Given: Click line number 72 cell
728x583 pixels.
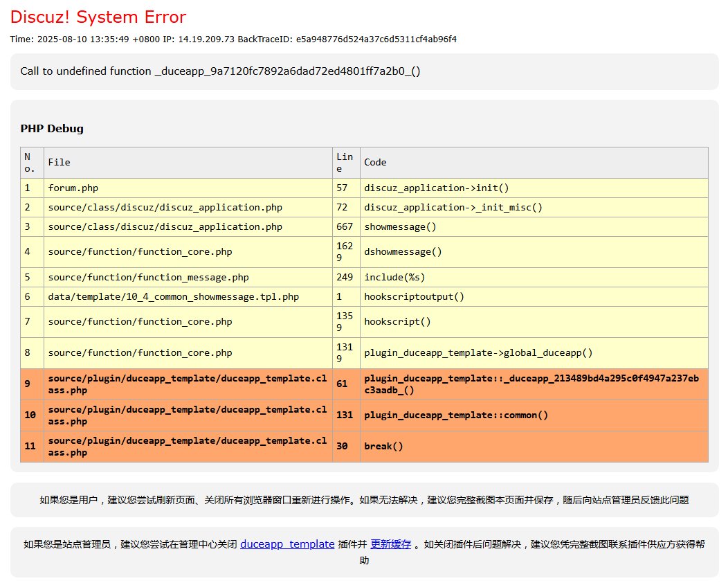Looking at the screenshot, I should coord(346,208).
